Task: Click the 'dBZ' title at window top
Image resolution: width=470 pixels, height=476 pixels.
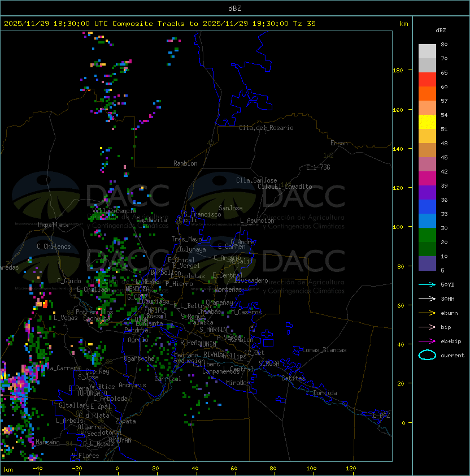Action: coord(235,8)
